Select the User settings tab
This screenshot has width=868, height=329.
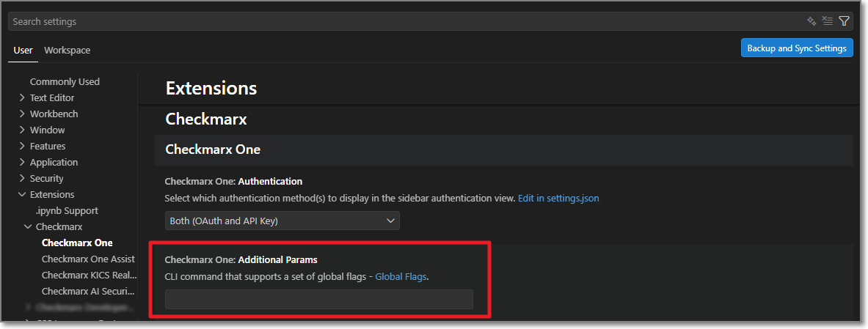click(23, 51)
